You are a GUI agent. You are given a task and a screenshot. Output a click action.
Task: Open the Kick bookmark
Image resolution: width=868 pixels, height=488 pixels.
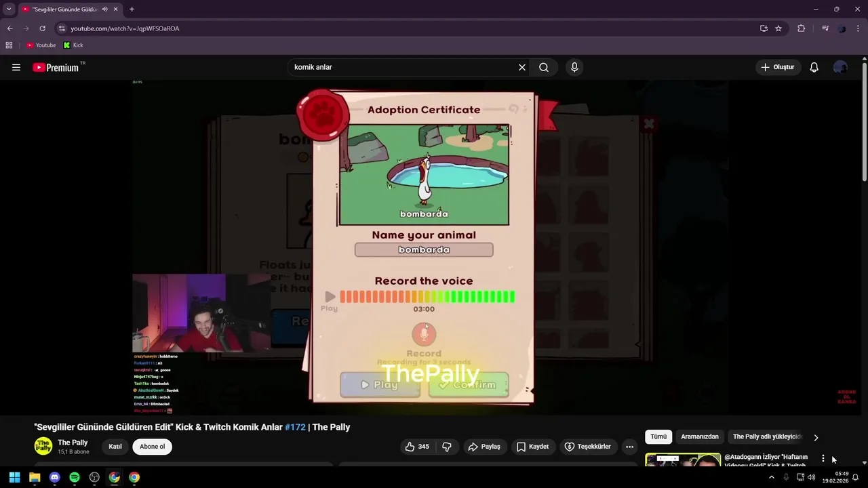(x=73, y=45)
